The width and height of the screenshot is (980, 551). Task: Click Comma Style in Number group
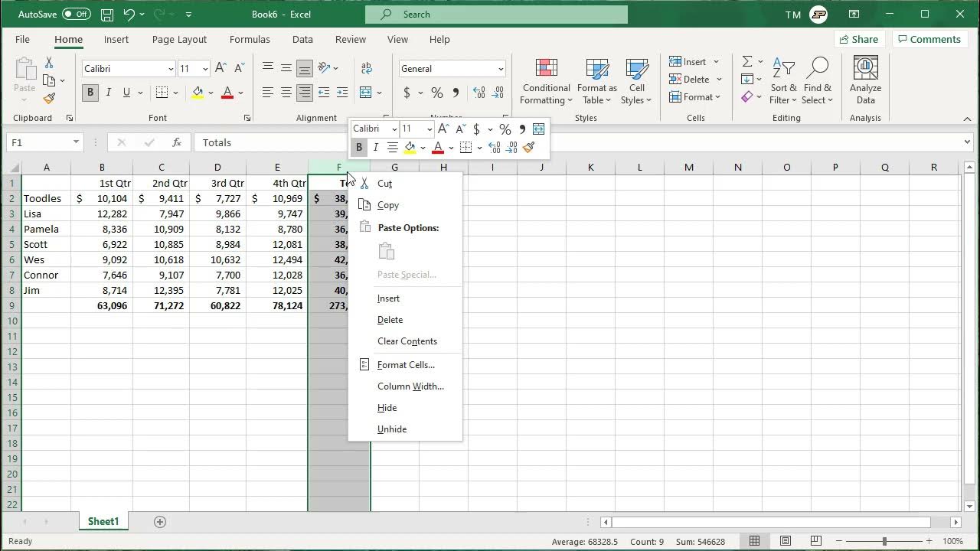tap(456, 93)
